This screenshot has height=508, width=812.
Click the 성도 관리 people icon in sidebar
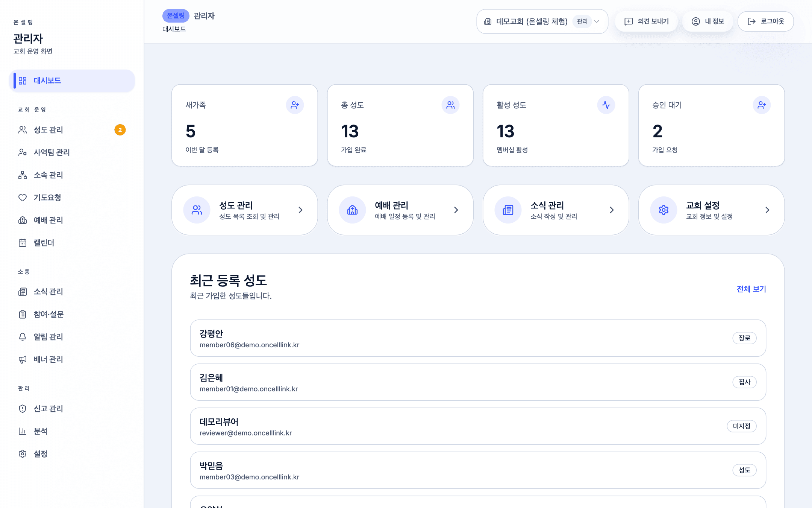pos(23,130)
